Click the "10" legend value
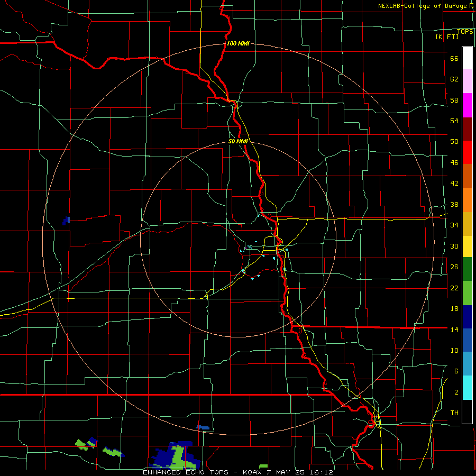 point(454,350)
